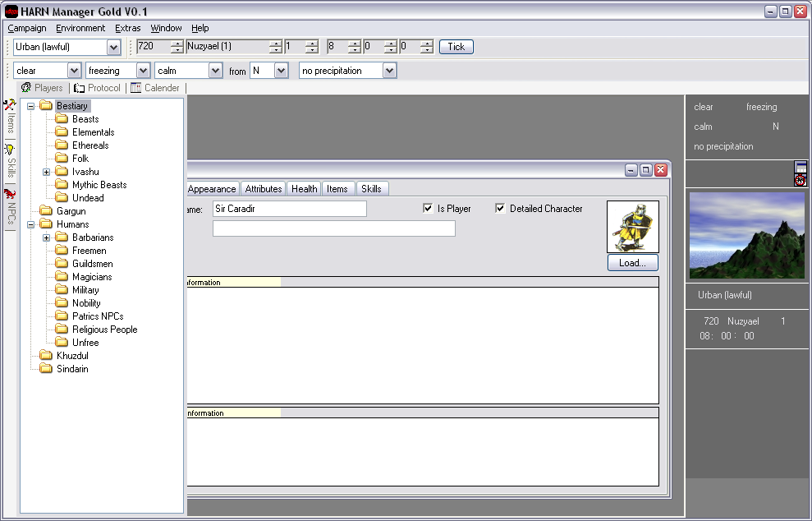Viewport: 812px width, 521px height.
Task: Uncheck the Is Player checkbox
Action: pyautogui.click(x=428, y=209)
